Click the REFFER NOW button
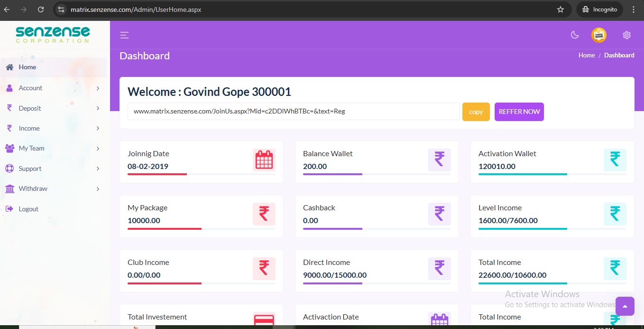Image resolution: width=644 pixels, height=329 pixels. point(519,112)
